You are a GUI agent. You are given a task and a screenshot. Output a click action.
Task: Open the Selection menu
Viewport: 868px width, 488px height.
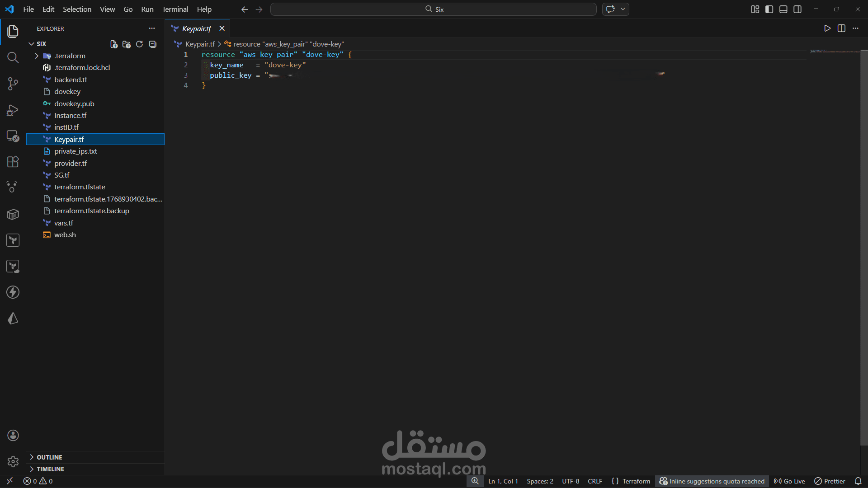pyautogui.click(x=77, y=9)
